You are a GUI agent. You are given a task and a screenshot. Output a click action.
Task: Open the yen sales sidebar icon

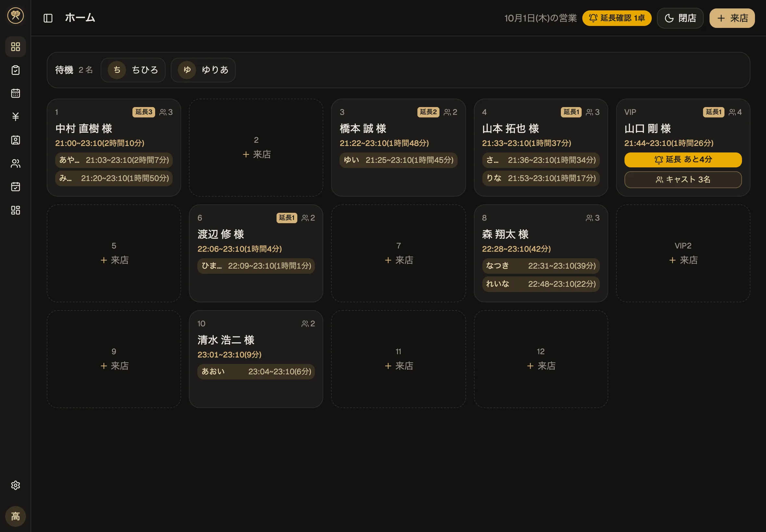pyautogui.click(x=15, y=116)
